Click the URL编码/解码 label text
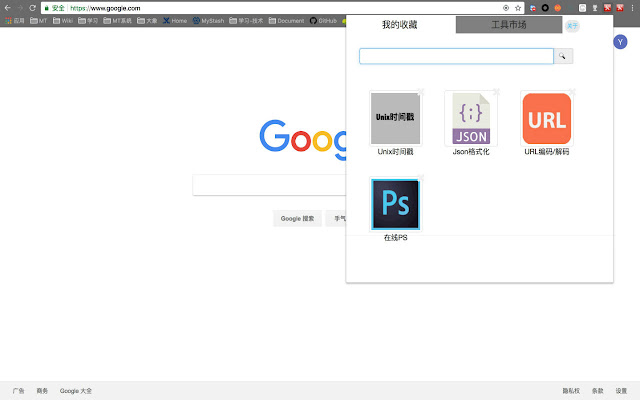 [547, 152]
